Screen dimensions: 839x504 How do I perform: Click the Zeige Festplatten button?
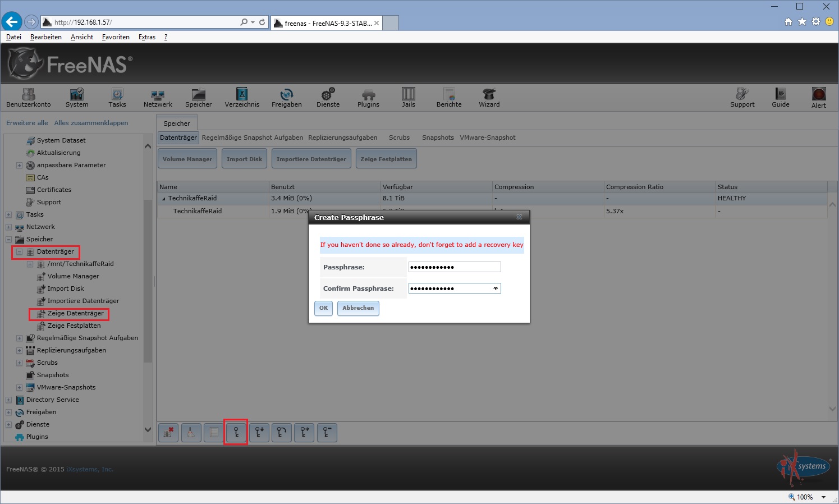[386, 159]
